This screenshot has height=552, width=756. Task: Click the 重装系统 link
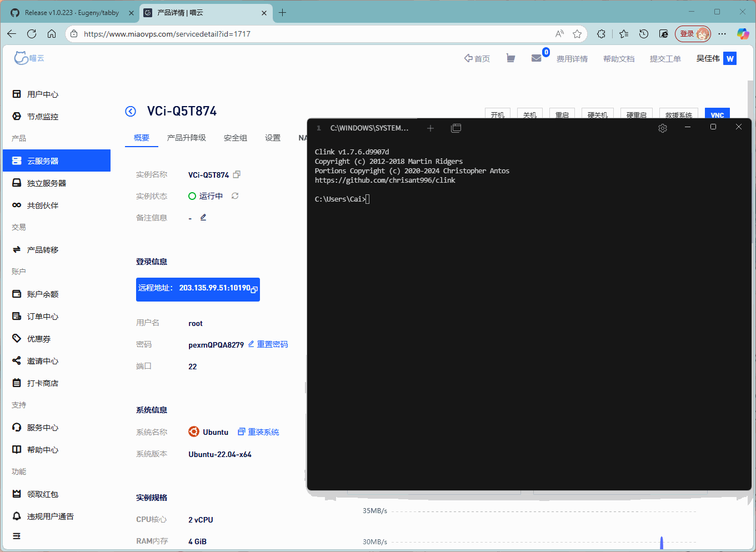pos(258,432)
